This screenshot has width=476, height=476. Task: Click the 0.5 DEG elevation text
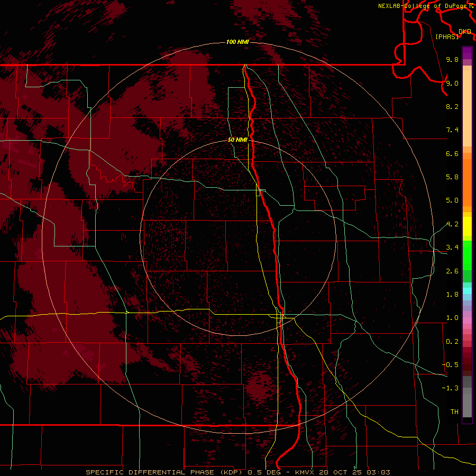click(x=265, y=472)
